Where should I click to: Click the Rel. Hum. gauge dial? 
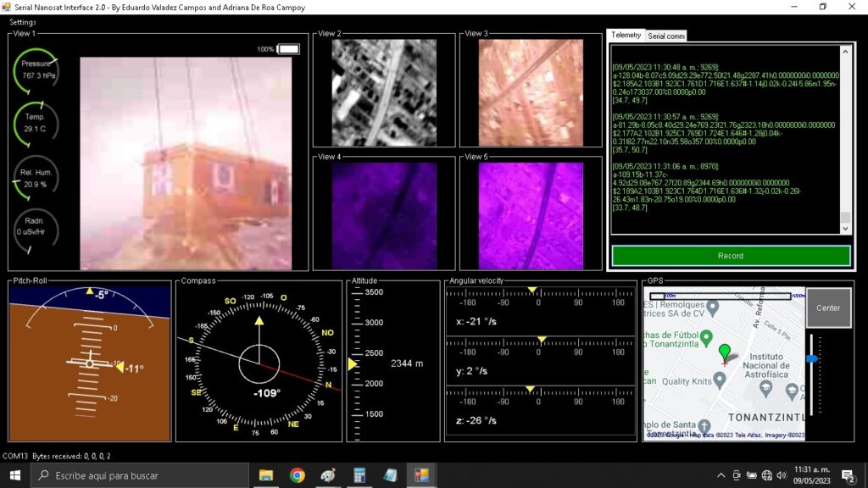click(x=36, y=178)
